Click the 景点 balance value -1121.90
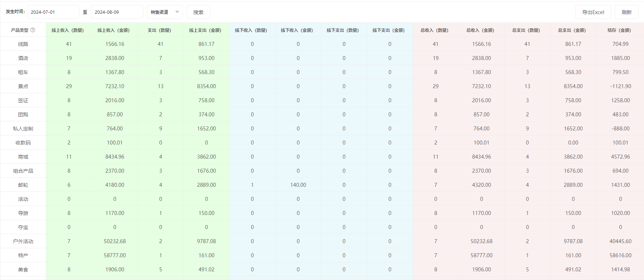 [x=620, y=86]
